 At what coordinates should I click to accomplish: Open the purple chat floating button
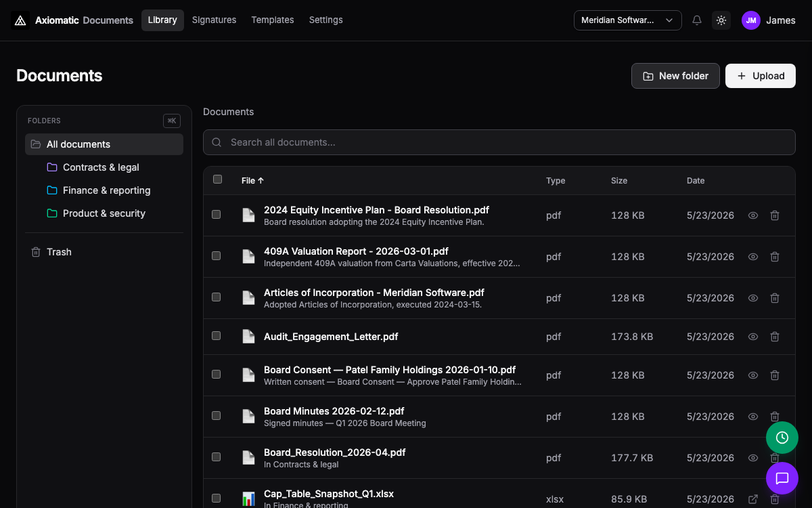click(x=782, y=478)
